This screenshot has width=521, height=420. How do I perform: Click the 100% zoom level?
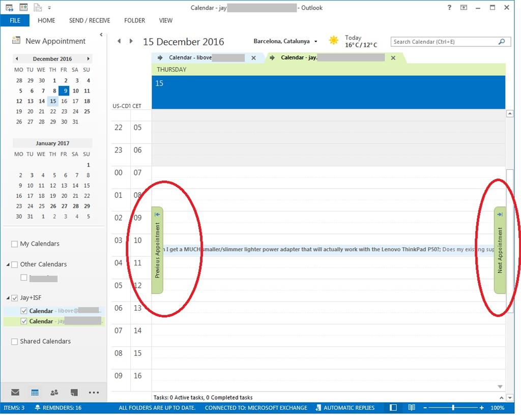click(x=498, y=408)
